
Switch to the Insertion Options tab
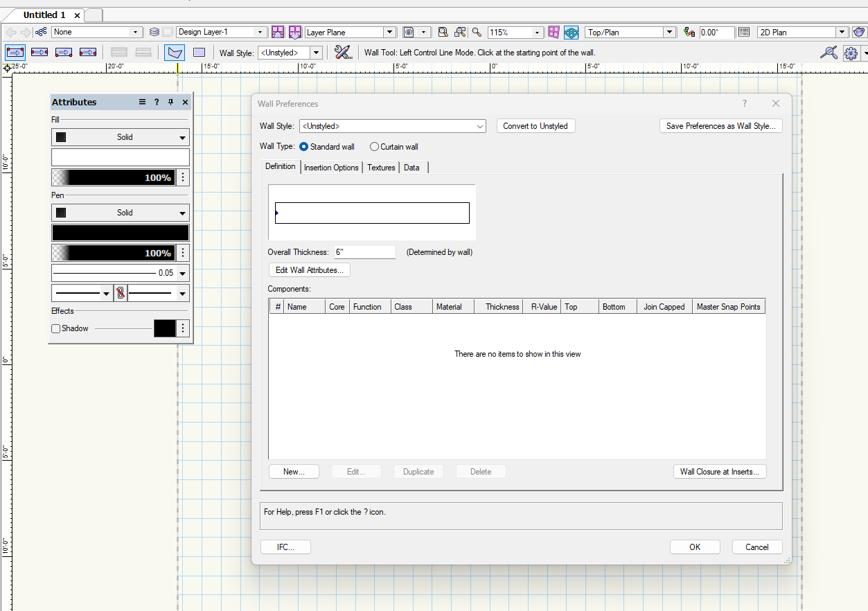[331, 167]
